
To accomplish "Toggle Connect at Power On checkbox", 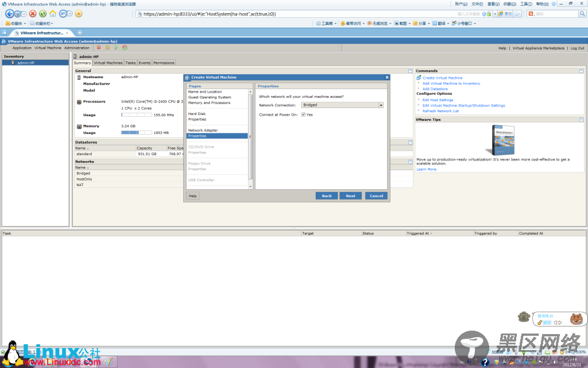I will [x=303, y=115].
